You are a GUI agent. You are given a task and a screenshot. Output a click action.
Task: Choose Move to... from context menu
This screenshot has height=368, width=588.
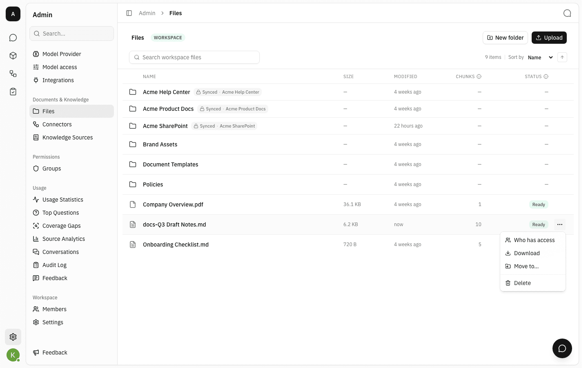pos(533,266)
